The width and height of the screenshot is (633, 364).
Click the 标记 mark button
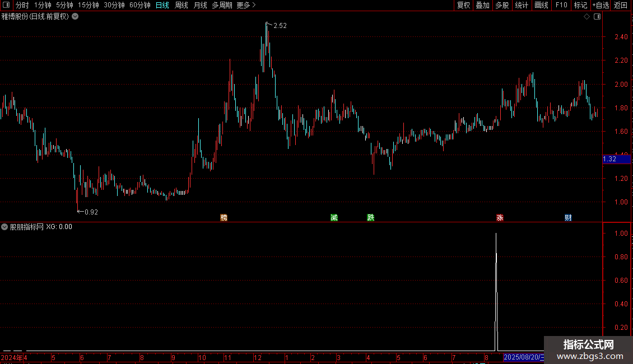[x=580, y=5]
